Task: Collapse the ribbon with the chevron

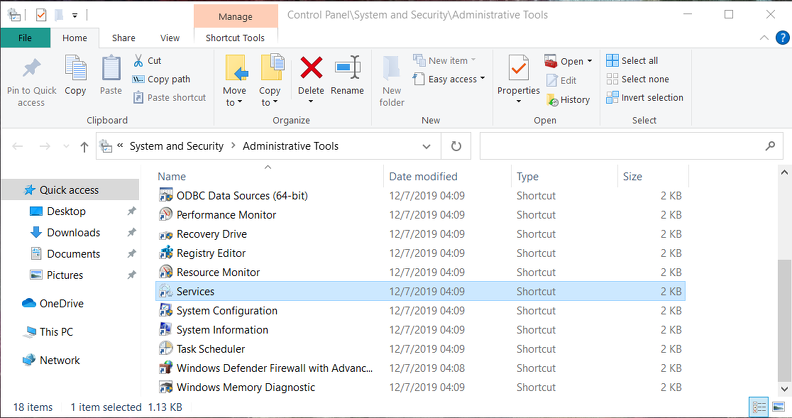Action: tap(764, 38)
